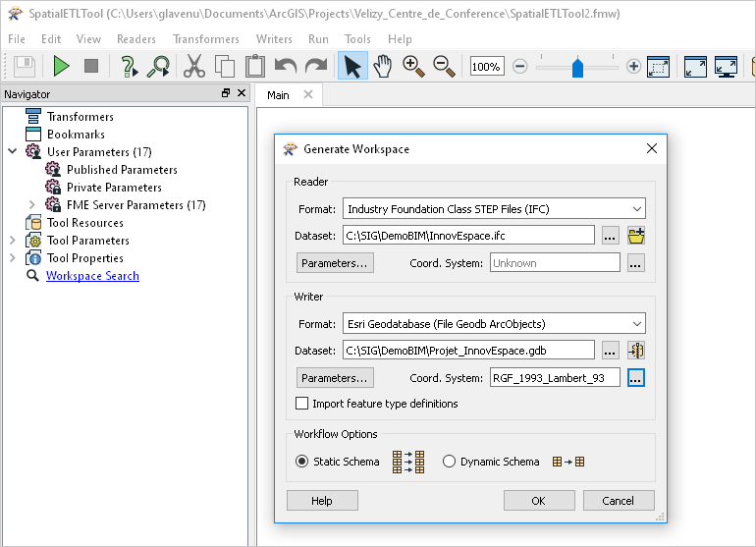Open the Writers menu

click(x=274, y=39)
